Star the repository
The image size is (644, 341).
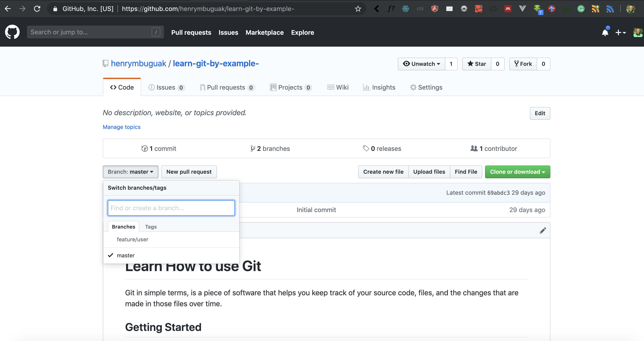click(x=477, y=64)
